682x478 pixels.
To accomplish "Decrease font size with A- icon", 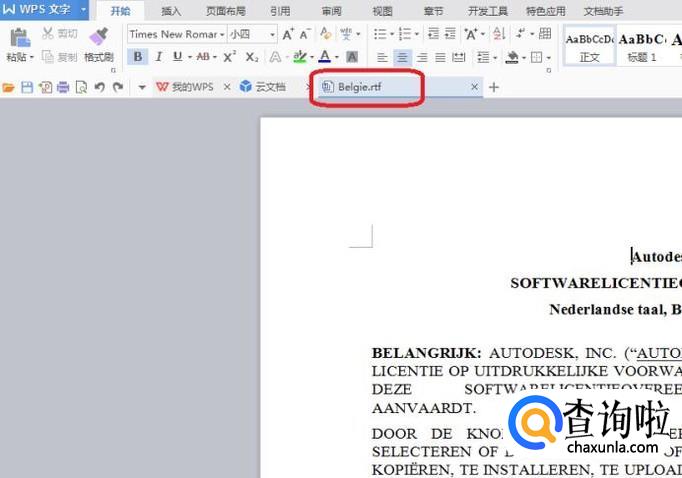I will (305, 34).
